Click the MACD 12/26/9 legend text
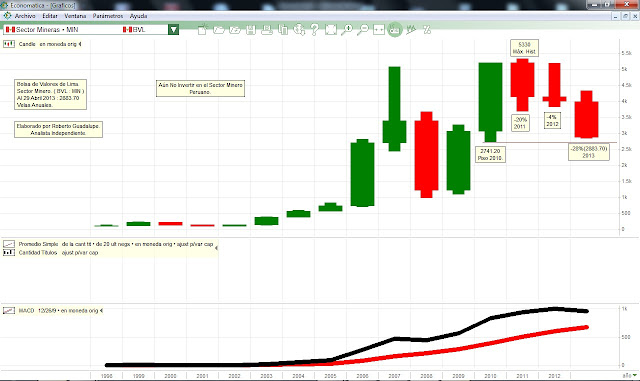 58,311
